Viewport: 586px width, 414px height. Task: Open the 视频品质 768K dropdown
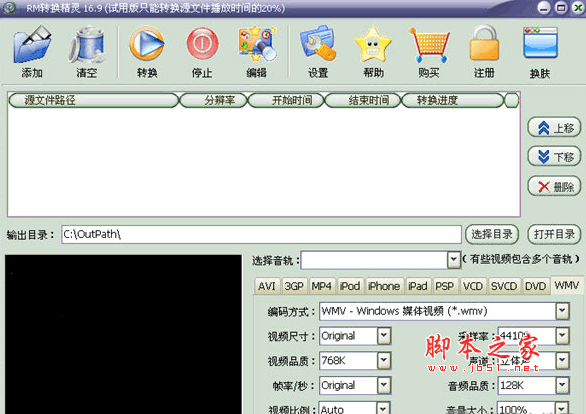click(x=384, y=361)
